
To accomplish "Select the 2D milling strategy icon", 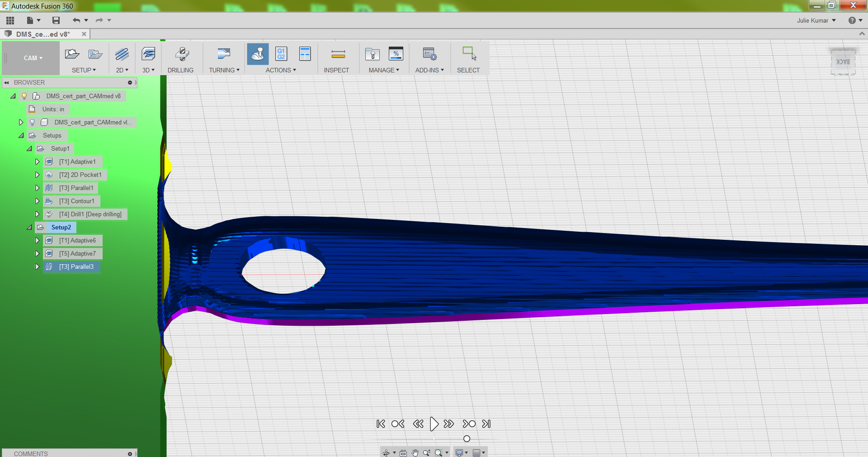I will pos(122,54).
